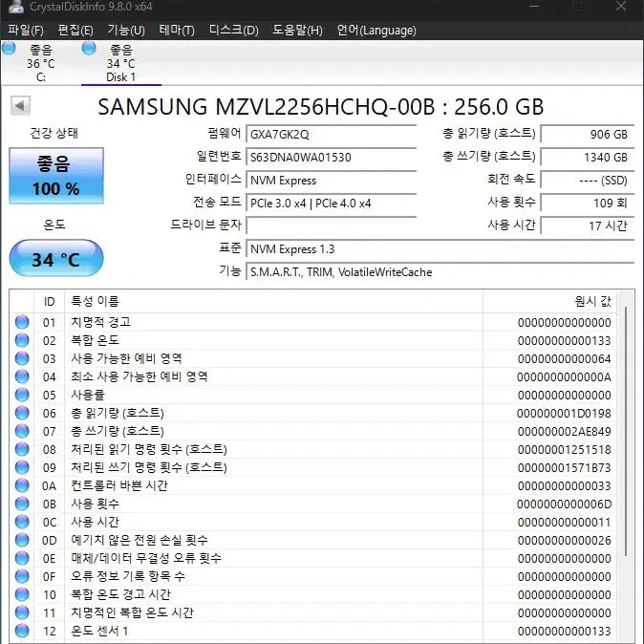This screenshot has height=644, width=644.
Task: Click raw value 0000001251518
Action: point(564,449)
